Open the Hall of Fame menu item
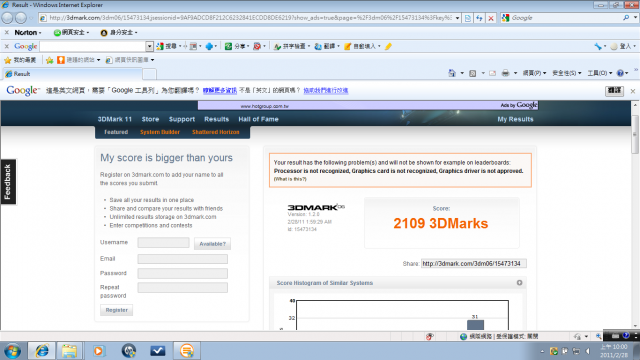This screenshot has height=360, width=640. point(258,119)
